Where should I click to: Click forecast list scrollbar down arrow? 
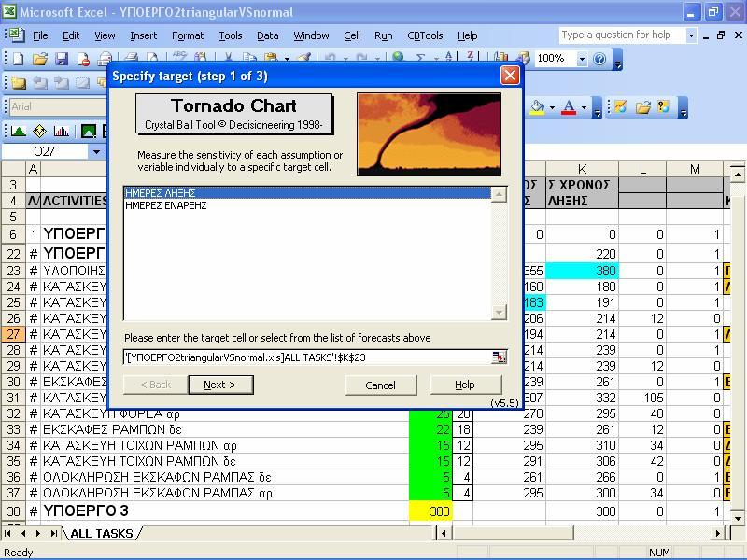(499, 313)
